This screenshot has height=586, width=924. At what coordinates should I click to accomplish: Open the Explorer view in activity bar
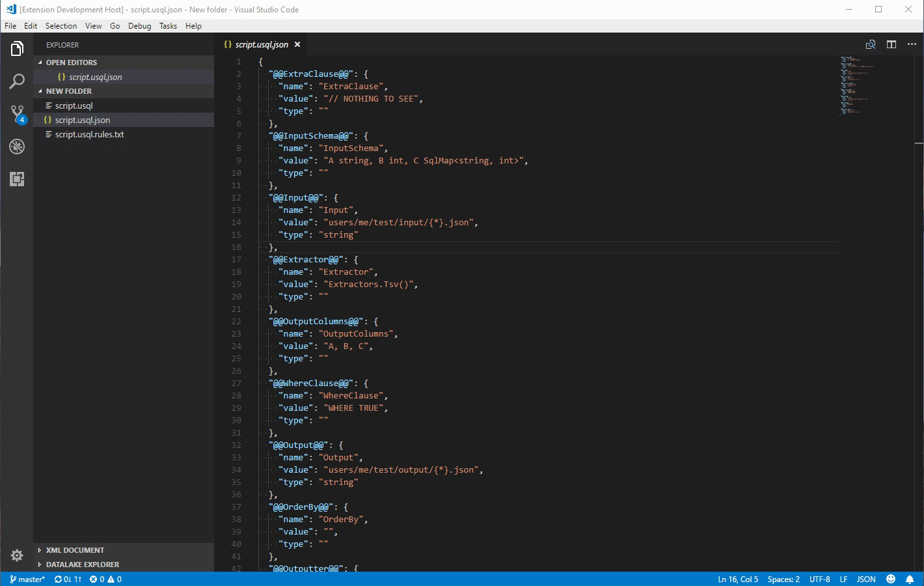pyautogui.click(x=17, y=49)
